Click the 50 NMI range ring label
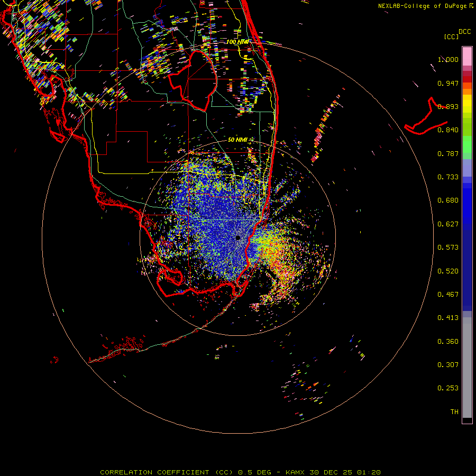The width and height of the screenshot is (476, 476). tap(237, 140)
